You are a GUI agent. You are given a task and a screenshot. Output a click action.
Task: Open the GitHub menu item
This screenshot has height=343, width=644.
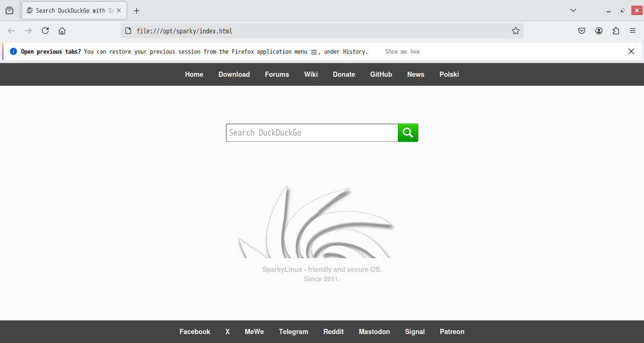(381, 74)
